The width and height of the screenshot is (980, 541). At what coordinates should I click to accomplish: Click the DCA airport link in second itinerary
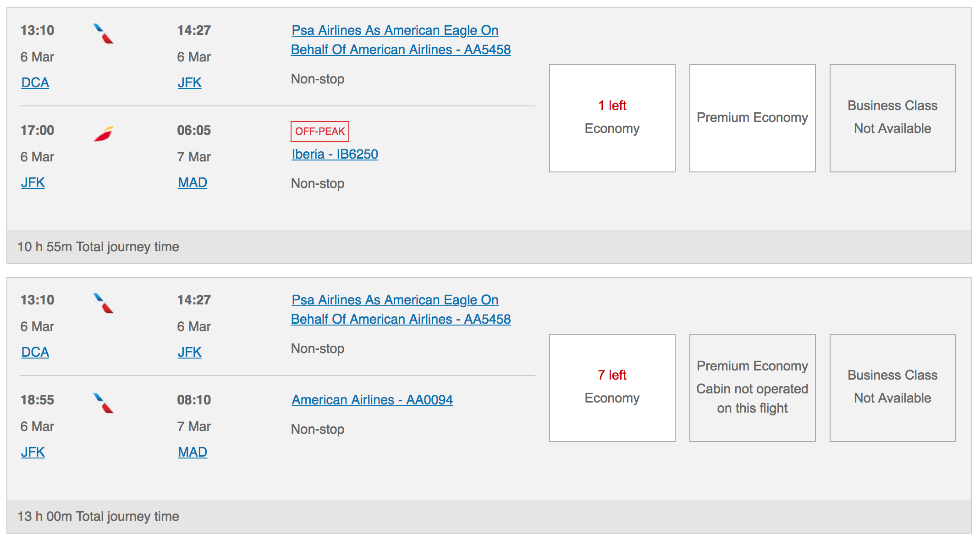tap(35, 352)
